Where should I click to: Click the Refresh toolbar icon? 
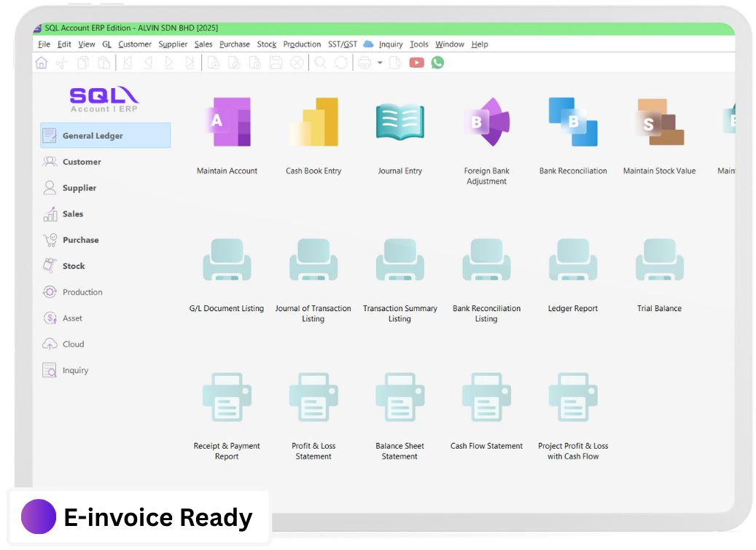pos(340,63)
